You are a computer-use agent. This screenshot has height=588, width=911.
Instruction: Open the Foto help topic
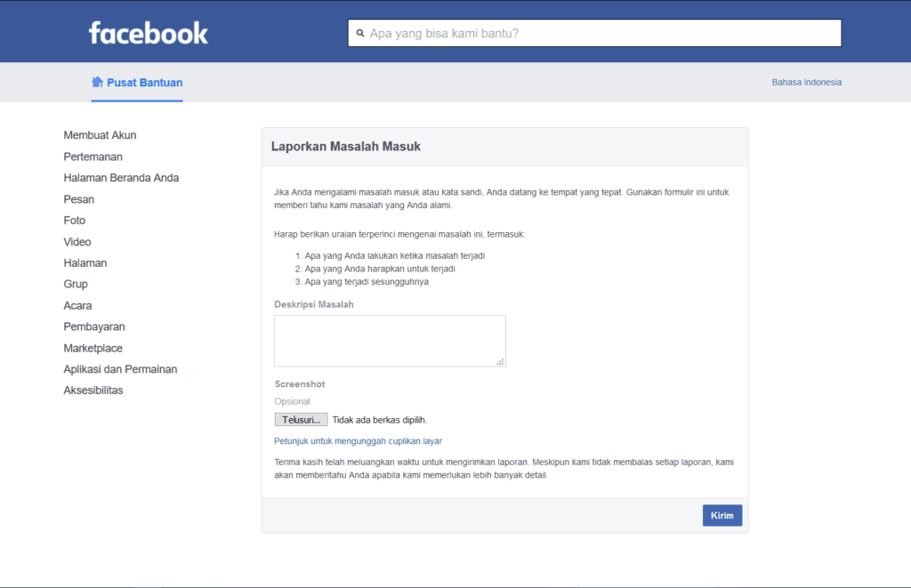[75, 221]
